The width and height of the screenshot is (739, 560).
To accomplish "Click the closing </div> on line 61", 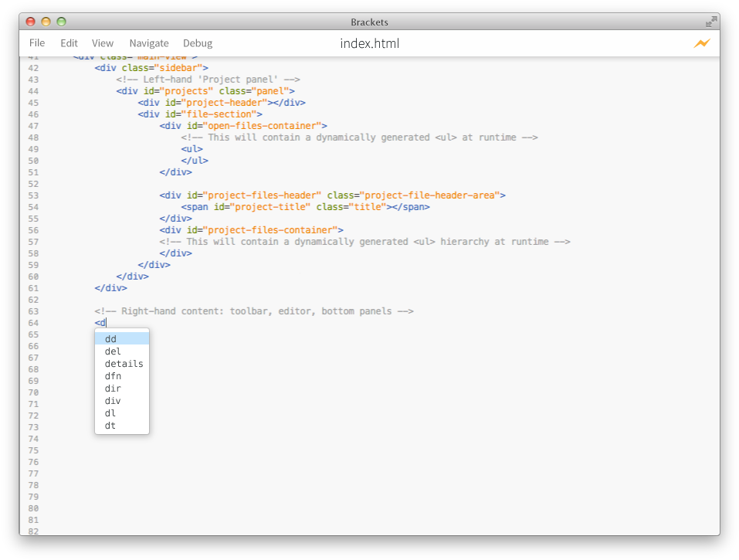I will click(x=110, y=288).
